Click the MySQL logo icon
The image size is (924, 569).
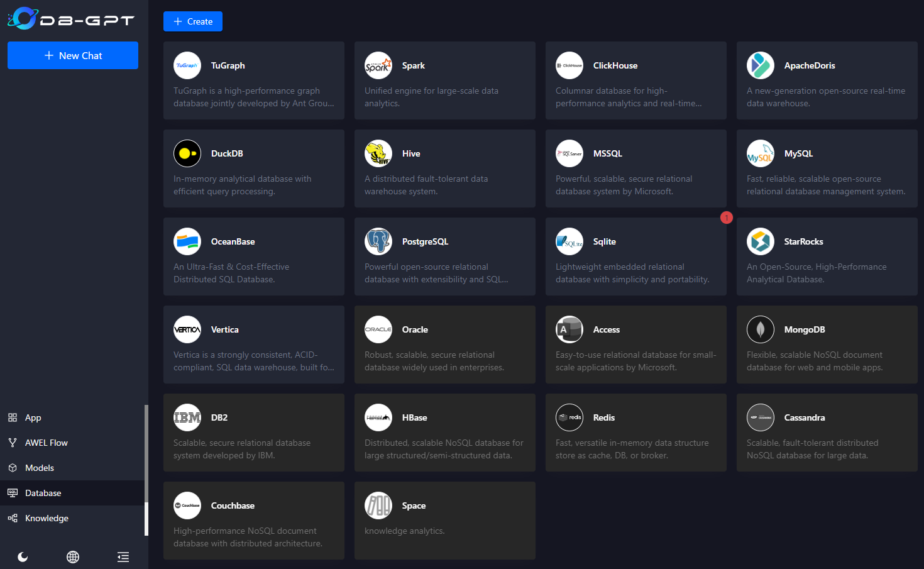[761, 153]
